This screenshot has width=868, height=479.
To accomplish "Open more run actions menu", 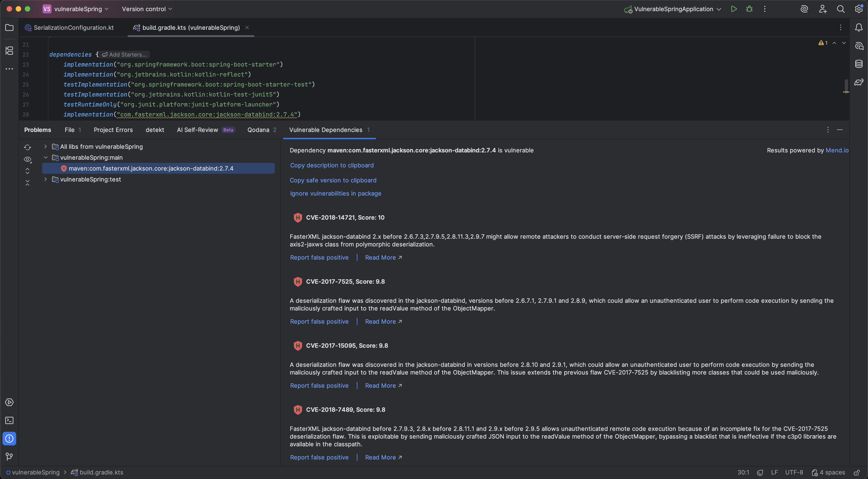I will pyautogui.click(x=765, y=9).
